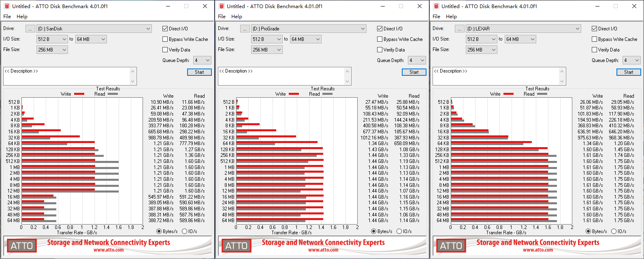Enable Verify Data in ProGrade window

click(x=380, y=50)
